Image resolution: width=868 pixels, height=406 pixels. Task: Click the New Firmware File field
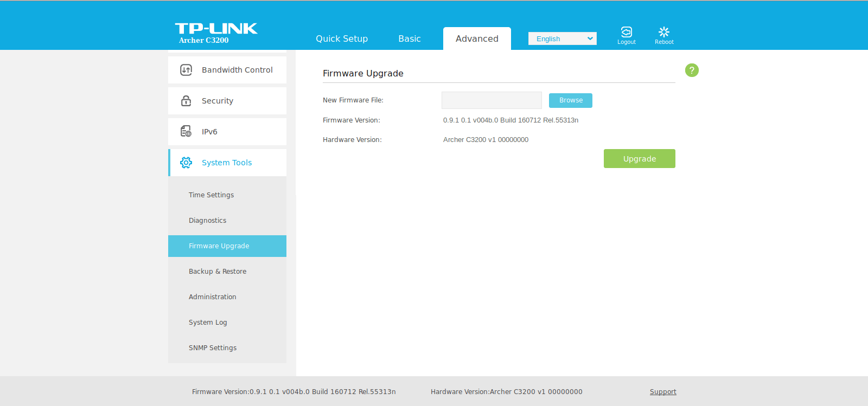[492, 100]
